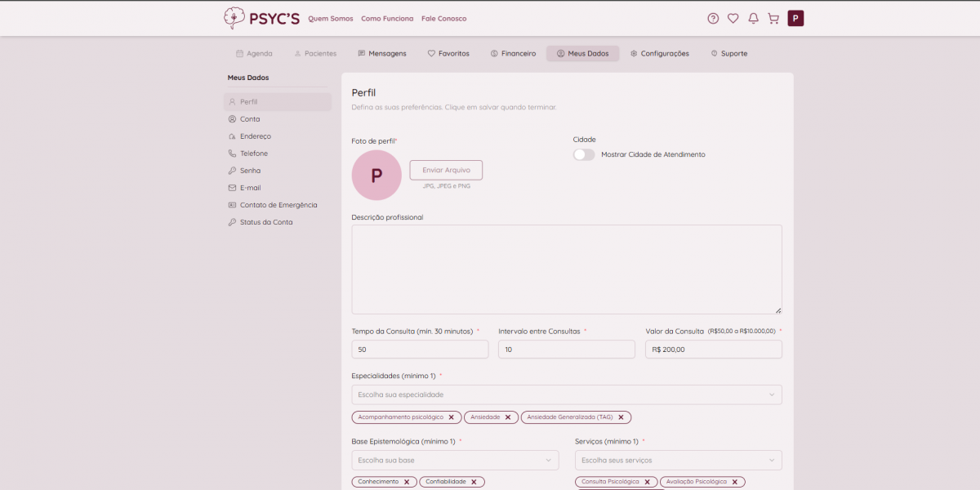Click the Valor da Consulta field
The height and width of the screenshot is (490, 980).
click(x=713, y=350)
